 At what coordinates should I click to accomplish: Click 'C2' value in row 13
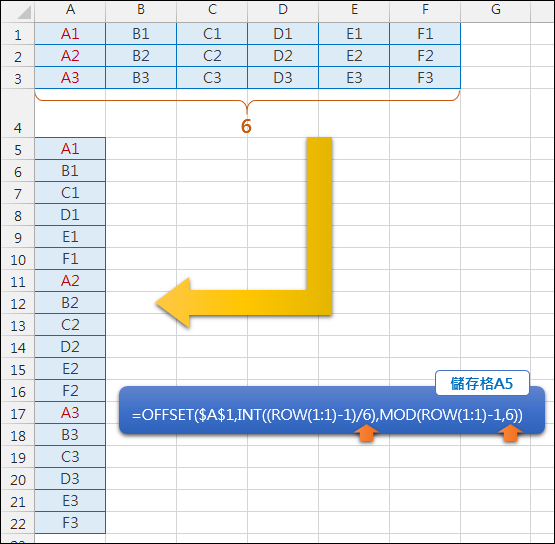tap(70, 325)
